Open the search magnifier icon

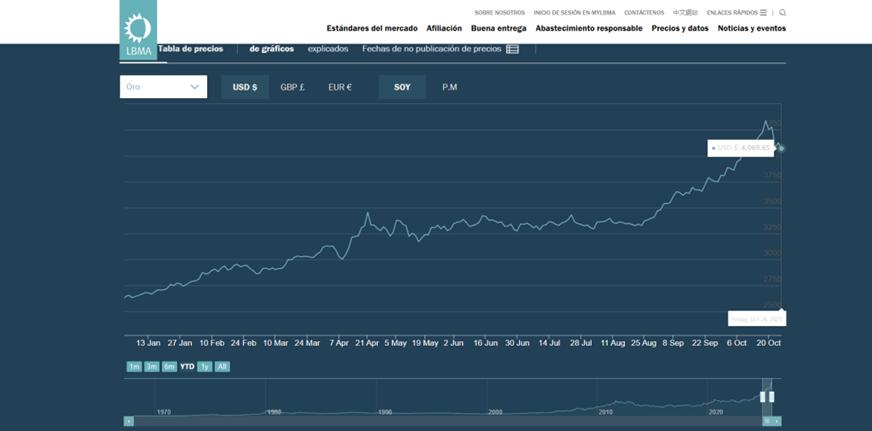pyautogui.click(x=782, y=13)
